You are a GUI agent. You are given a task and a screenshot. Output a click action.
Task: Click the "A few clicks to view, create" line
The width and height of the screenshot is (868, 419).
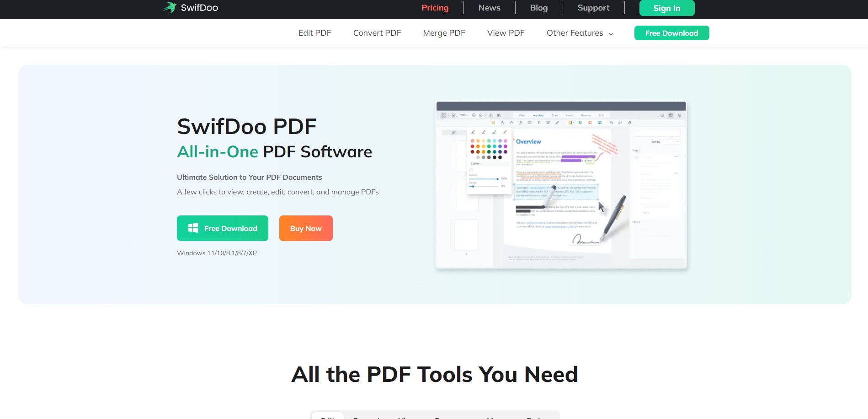[x=278, y=192]
